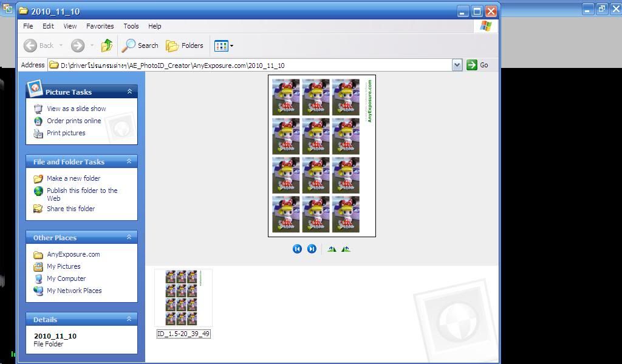
Task: Collapse the File and Folder Tasks panel
Action: point(129,161)
